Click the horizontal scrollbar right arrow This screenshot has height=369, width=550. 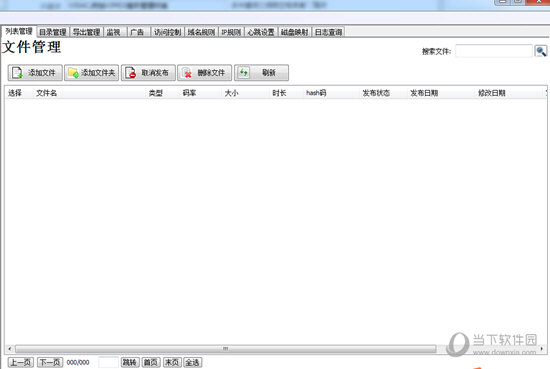click(x=542, y=349)
